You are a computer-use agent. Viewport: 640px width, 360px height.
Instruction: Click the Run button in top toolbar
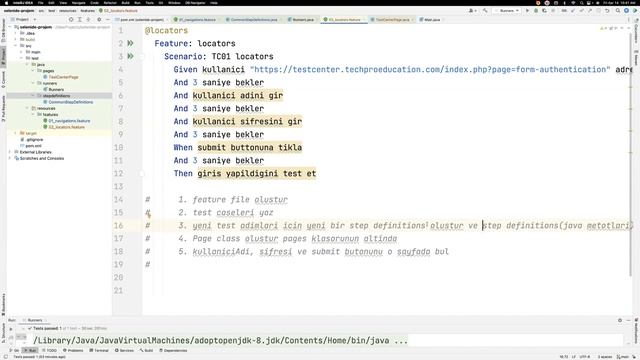(527, 11)
